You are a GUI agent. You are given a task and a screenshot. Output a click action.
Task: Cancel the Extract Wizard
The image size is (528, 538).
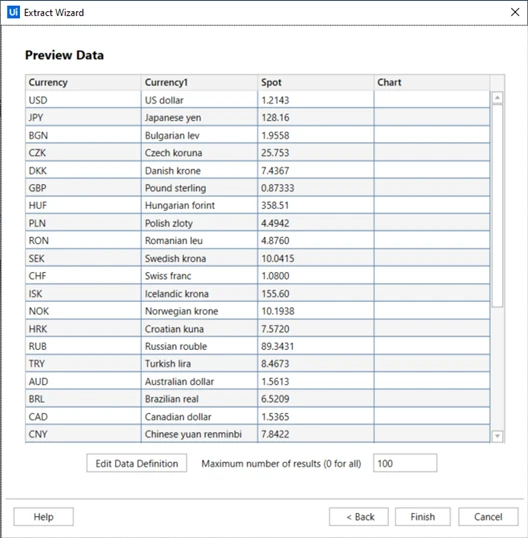pyautogui.click(x=488, y=517)
